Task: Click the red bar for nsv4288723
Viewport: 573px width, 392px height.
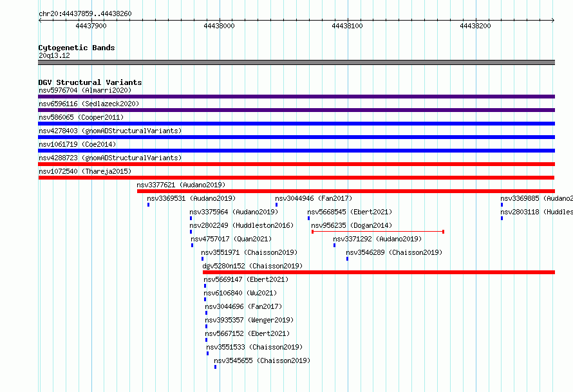Action: coord(296,164)
